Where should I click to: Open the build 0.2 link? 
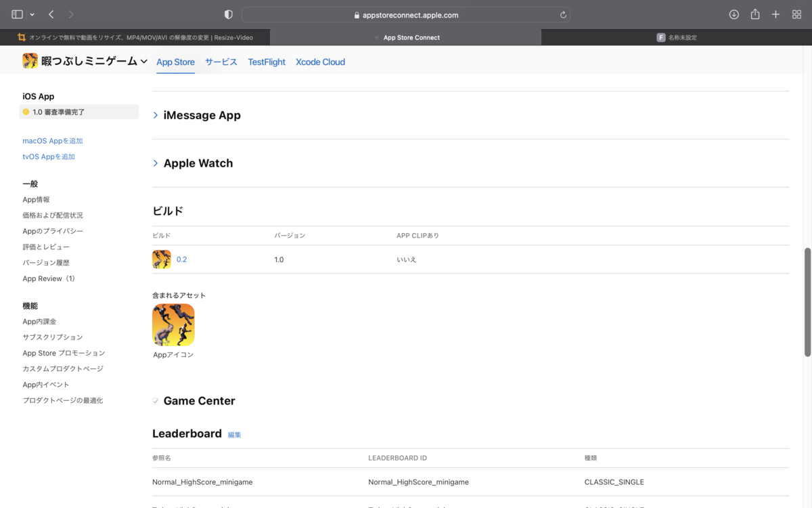(x=181, y=259)
